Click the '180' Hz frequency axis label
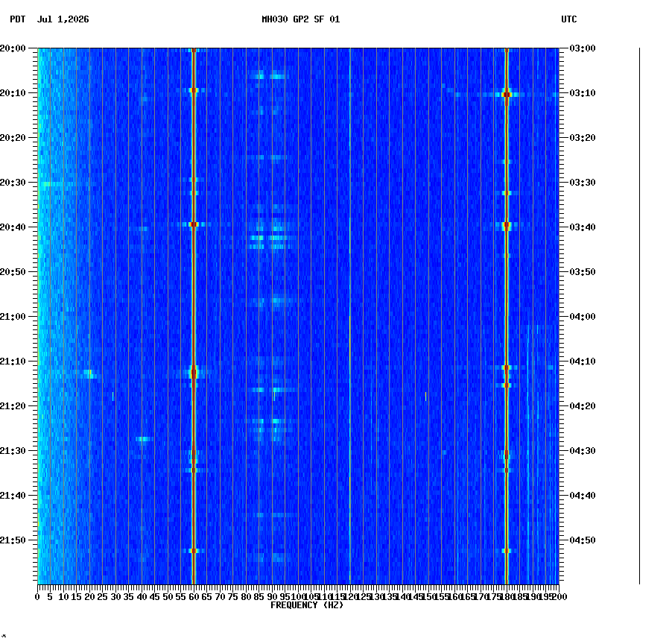Image resolution: width=672 pixels, height=644 pixels. click(507, 597)
